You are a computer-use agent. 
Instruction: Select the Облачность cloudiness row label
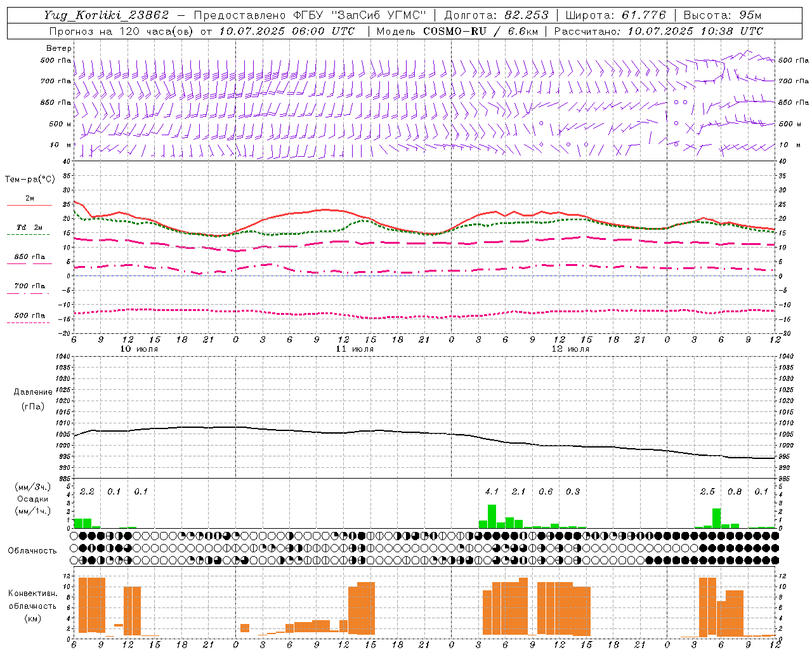pos(32,550)
